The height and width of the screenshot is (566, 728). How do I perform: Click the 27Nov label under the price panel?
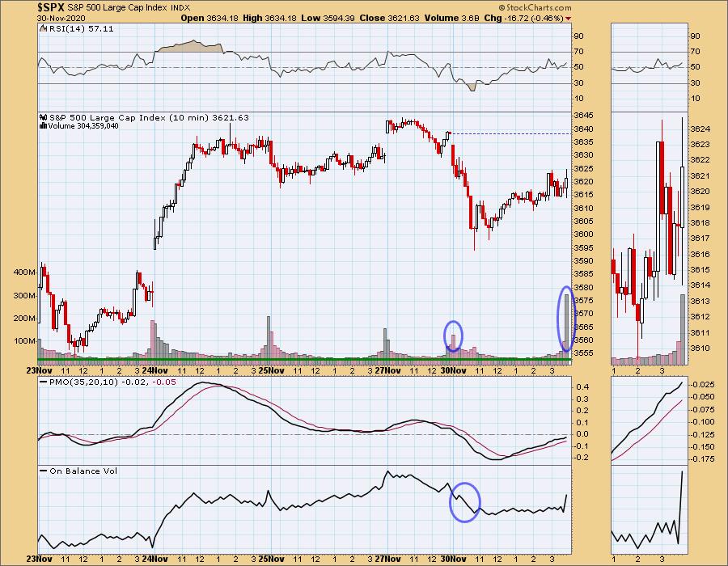(x=387, y=370)
